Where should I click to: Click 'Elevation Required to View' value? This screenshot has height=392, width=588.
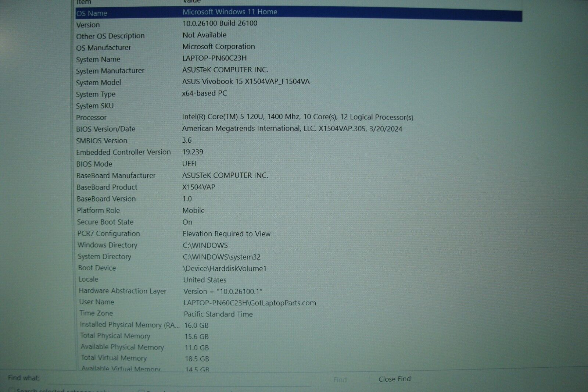click(226, 234)
